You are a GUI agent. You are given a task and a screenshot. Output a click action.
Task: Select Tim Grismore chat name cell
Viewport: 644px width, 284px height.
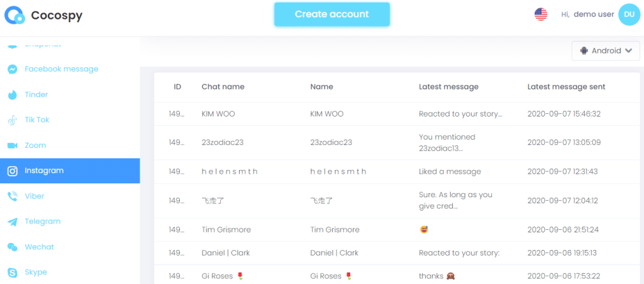point(226,230)
